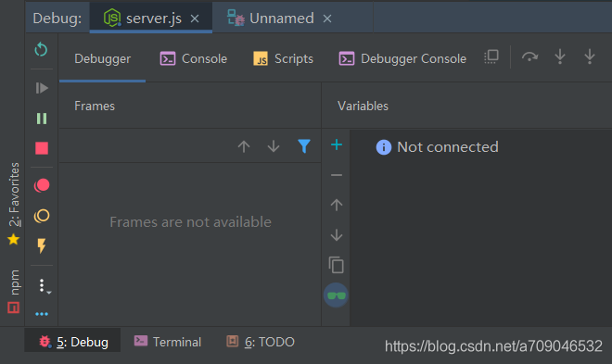Viewport: 612px width, 364px height.
Task: Expand the vertical dots settings dropdown
Action: (x=44, y=286)
